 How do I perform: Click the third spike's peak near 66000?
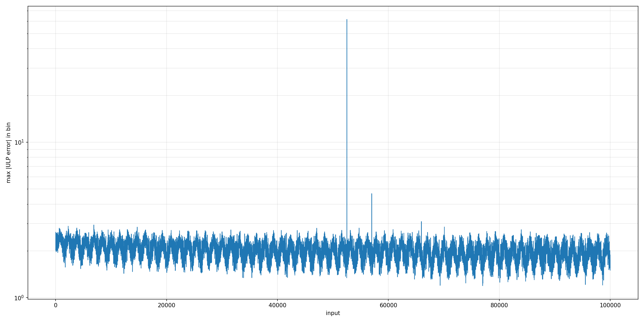(x=421, y=222)
